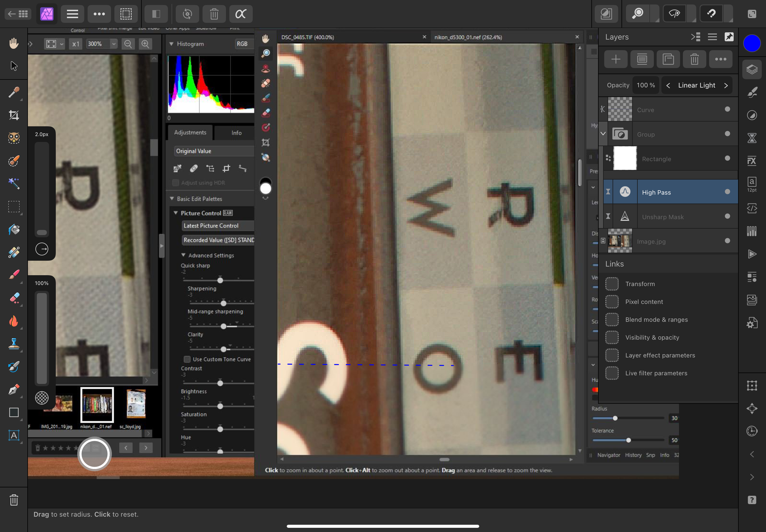Click the Radius slider
Image resolution: width=766 pixels, height=532 pixels.
[628, 418]
